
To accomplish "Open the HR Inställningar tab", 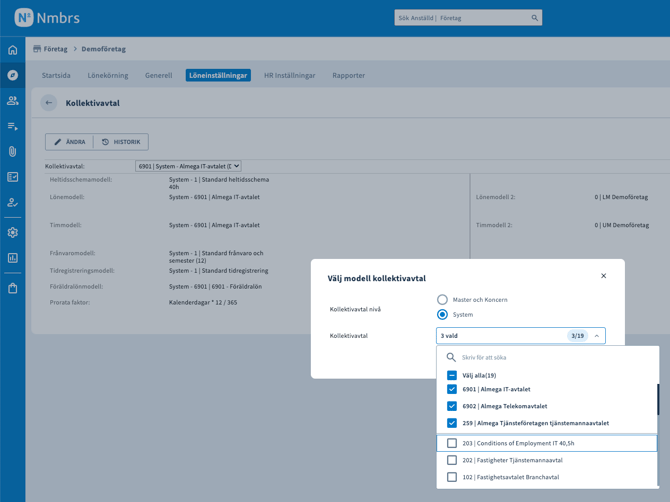I will tap(289, 75).
